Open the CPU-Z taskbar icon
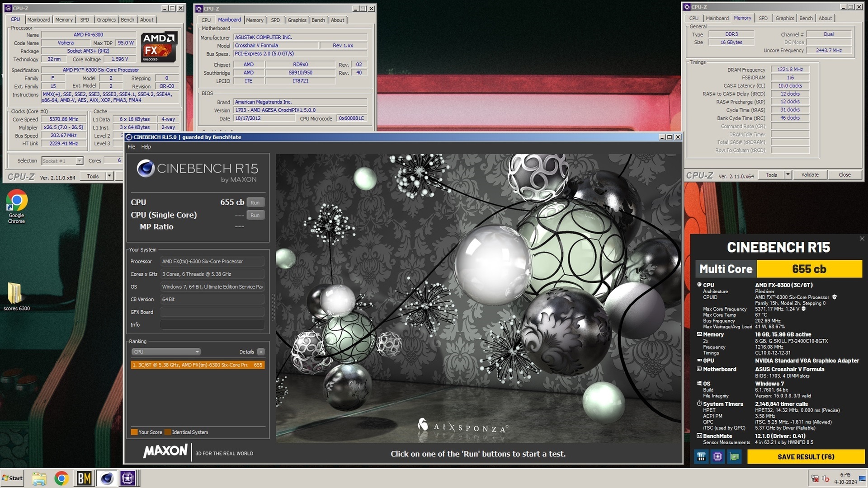 click(128, 478)
